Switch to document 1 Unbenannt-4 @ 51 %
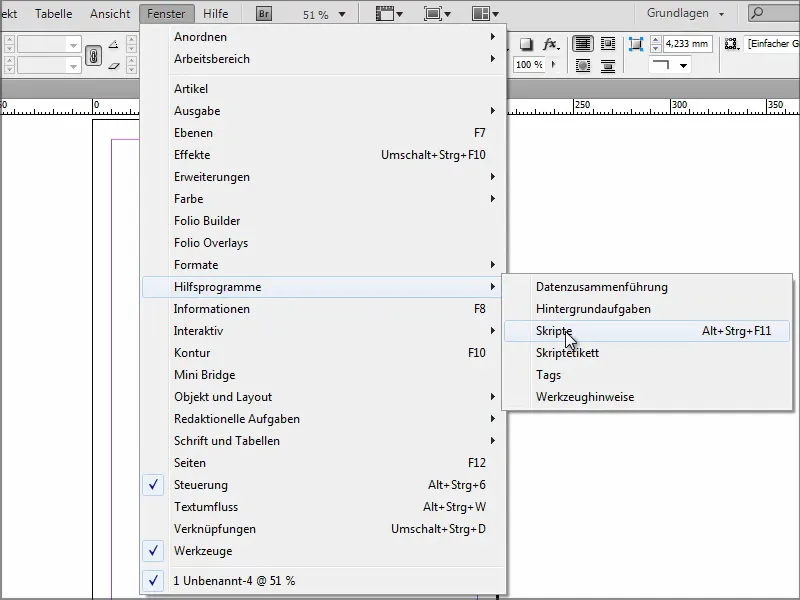Screen dimensions: 800x600 coord(323,581)
